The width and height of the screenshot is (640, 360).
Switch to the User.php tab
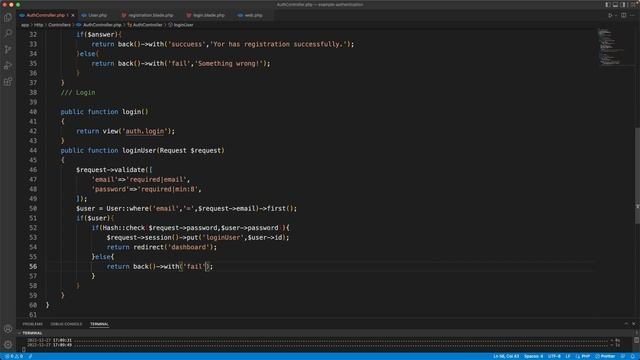(97, 15)
